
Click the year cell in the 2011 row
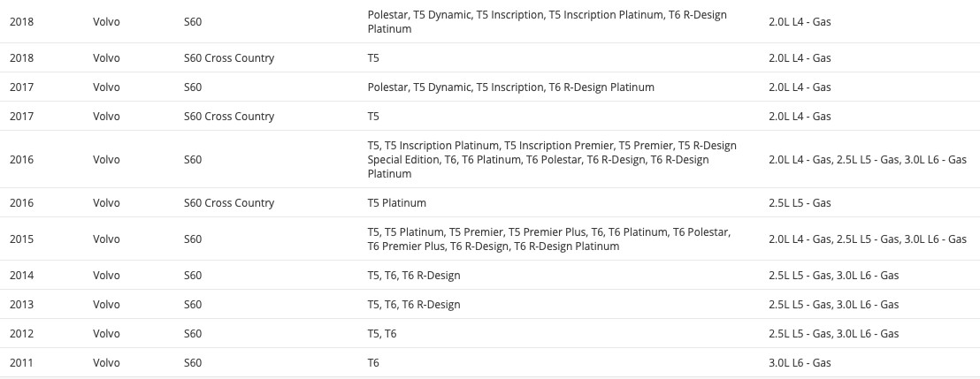coord(21,363)
